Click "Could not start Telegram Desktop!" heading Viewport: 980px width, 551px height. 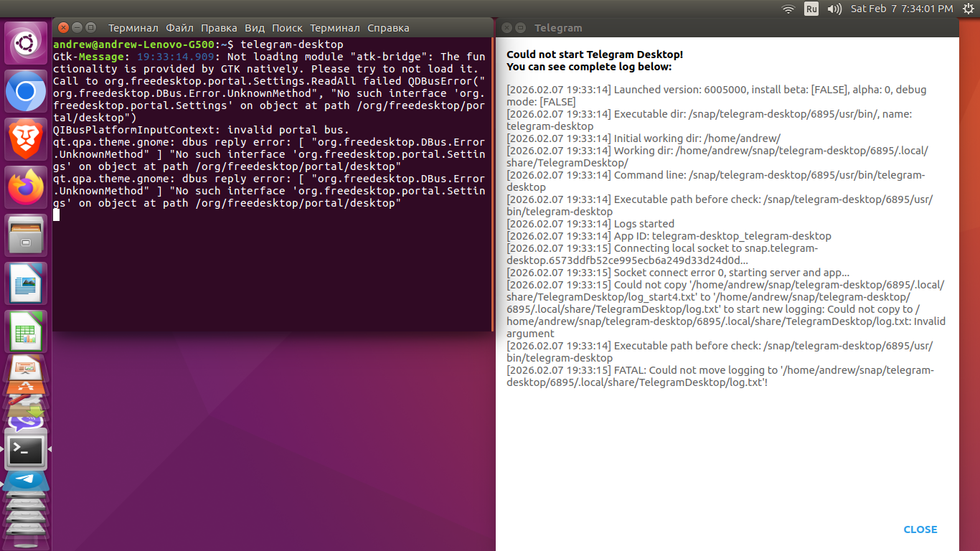[595, 55]
